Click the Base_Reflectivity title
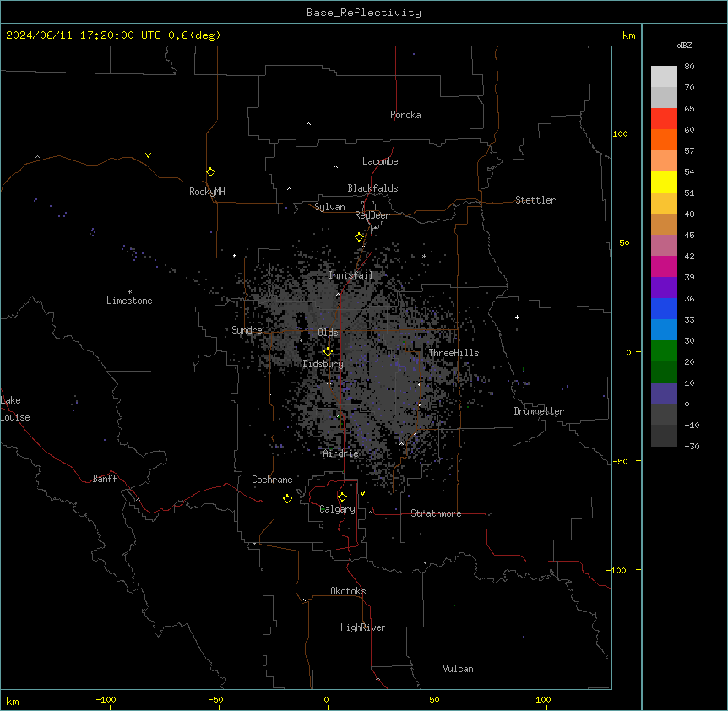 click(x=364, y=13)
